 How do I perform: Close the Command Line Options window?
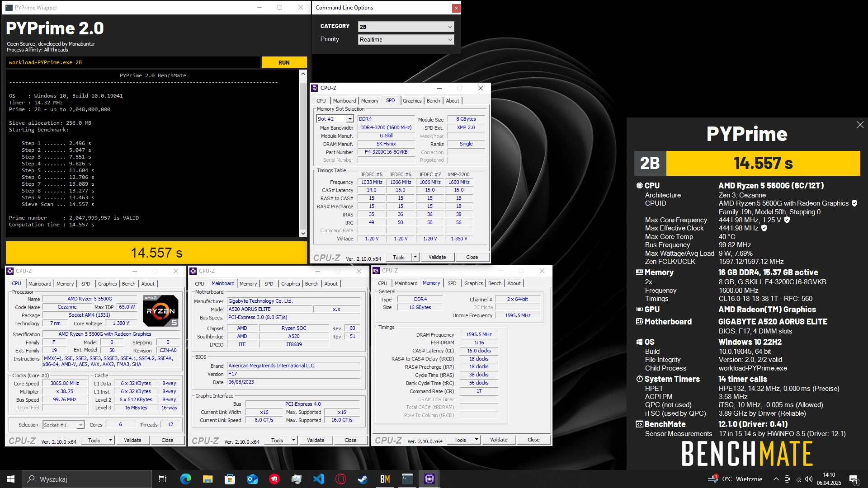(x=456, y=8)
